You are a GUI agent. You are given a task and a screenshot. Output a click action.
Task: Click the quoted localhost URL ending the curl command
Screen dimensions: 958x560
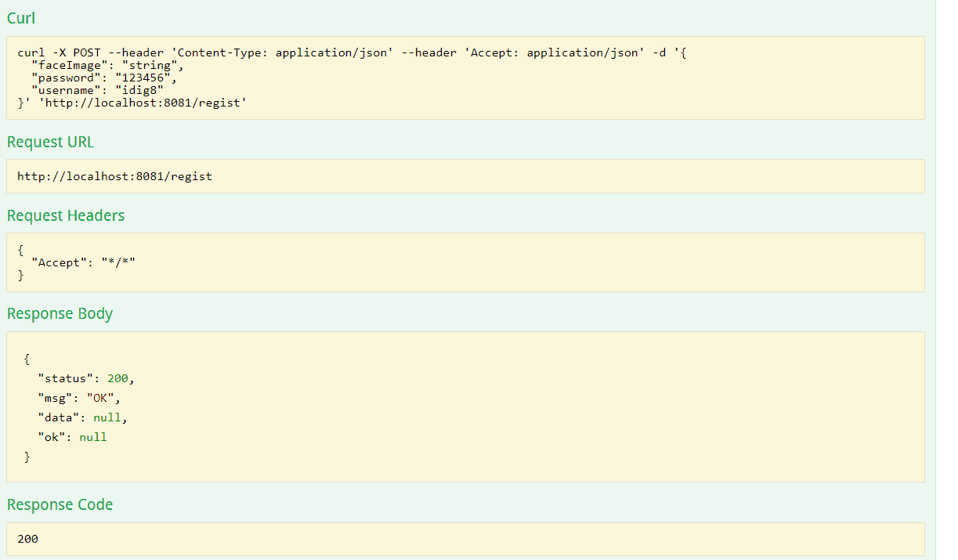pos(143,103)
